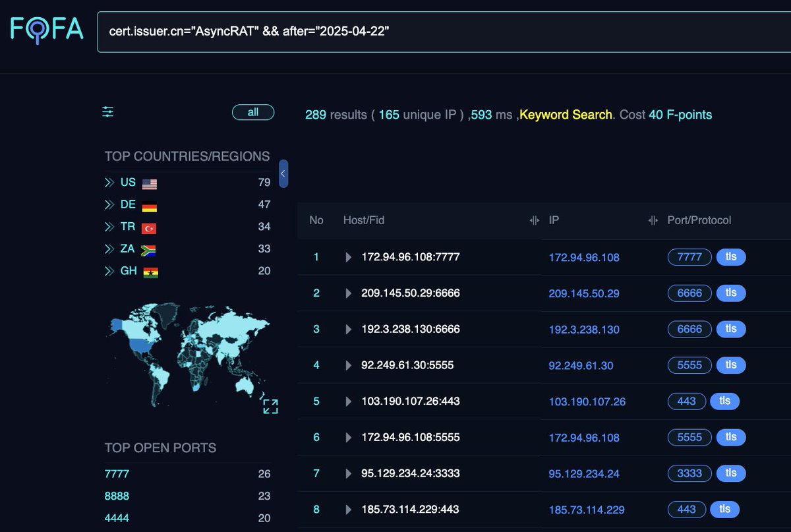Click the 443 port badge for 103.190.107.26
Image resolution: width=791 pixels, height=532 pixels.
coord(687,401)
